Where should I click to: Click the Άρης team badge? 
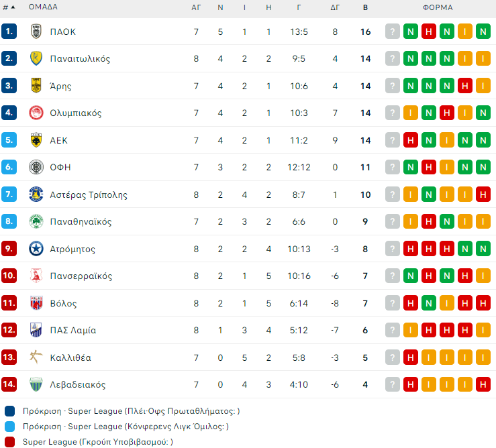(x=36, y=86)
